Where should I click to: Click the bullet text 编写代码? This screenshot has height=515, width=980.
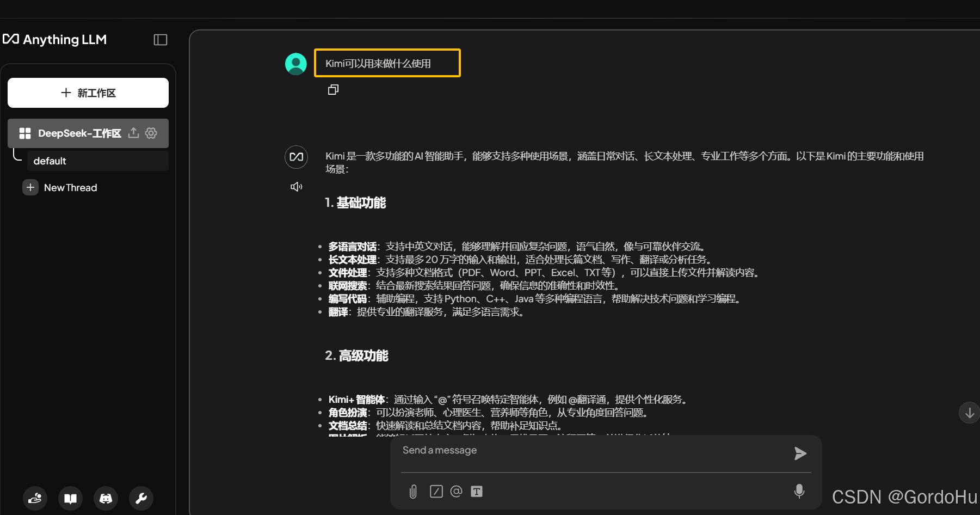click(x=348, y=299)
